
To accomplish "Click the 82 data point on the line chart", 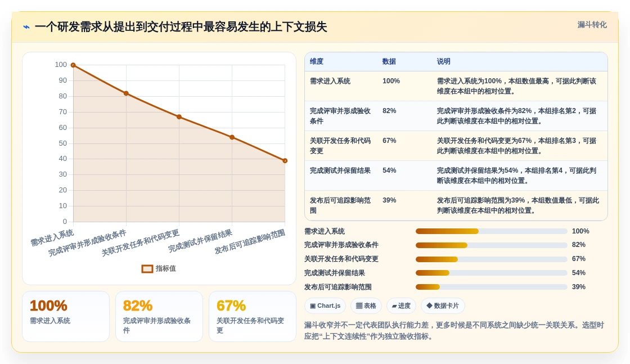I will [x=126, y=93].
